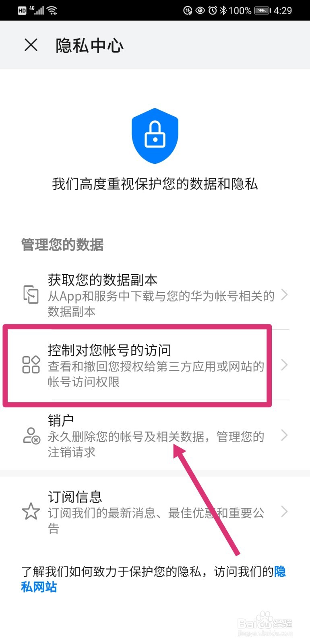Expand chevron for 控制对您帐号的访问

284,365
